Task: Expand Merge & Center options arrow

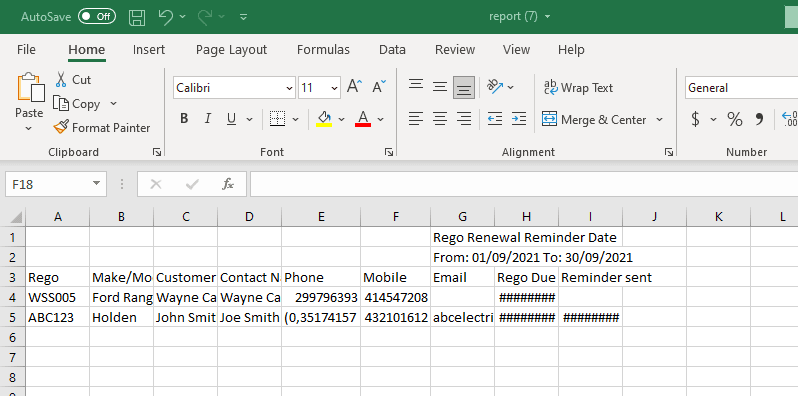Action: 660,120
